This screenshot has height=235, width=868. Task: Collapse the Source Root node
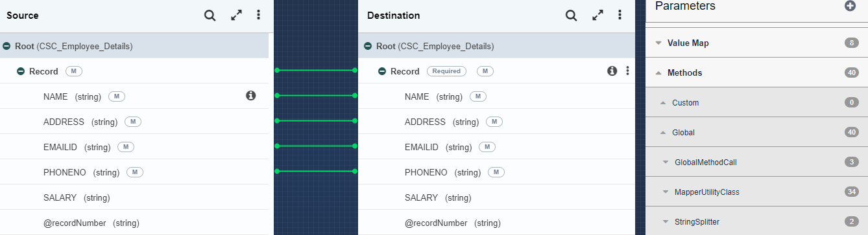pyautogui.click(x=6, y=47)
